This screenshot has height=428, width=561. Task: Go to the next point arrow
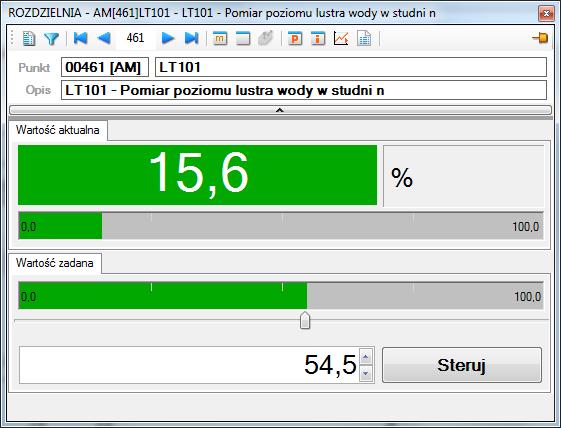[168, 38]
